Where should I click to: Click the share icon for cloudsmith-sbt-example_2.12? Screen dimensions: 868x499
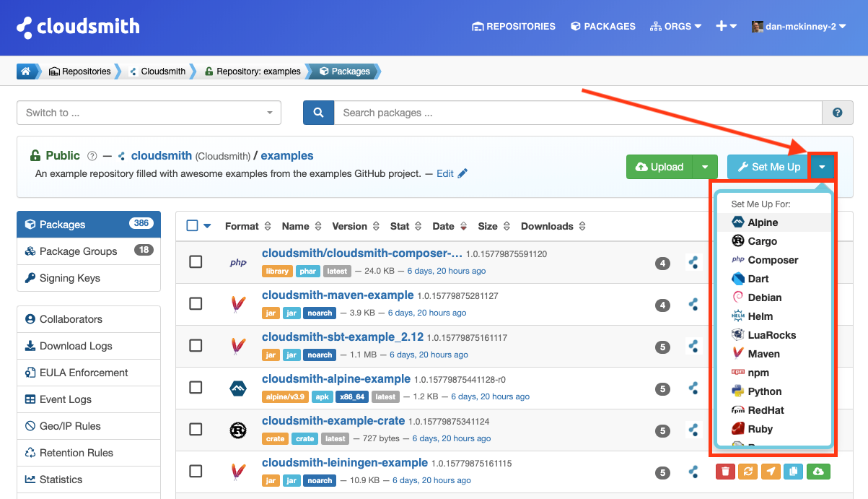[693, 346]
